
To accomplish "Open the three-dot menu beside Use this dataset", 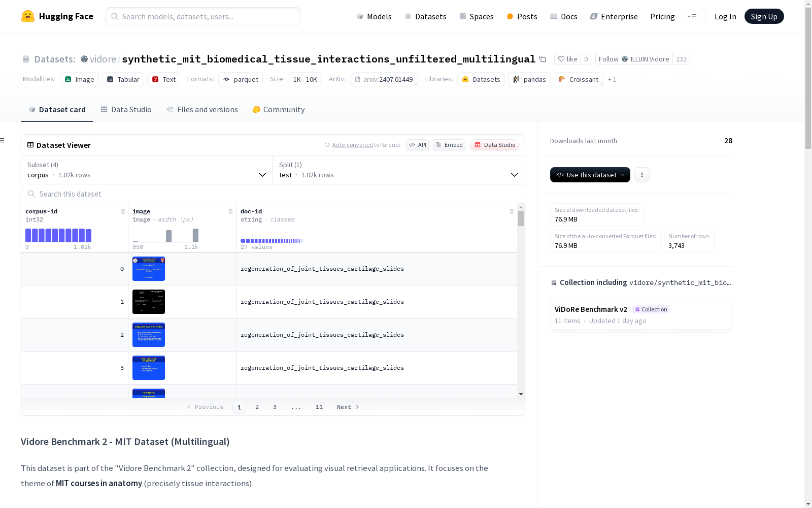I will pos(642,175).
